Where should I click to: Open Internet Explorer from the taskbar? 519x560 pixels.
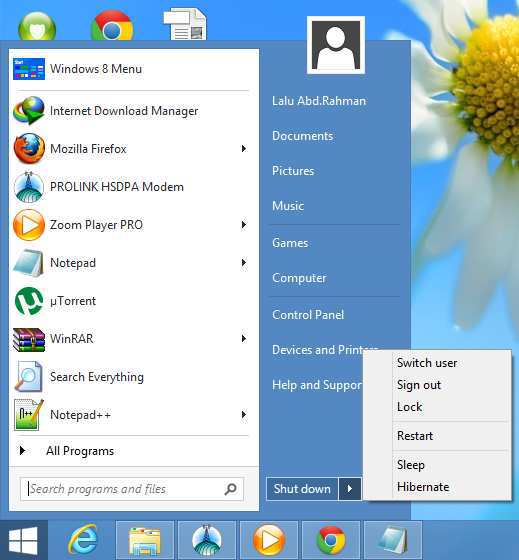[x=83, y=540]
